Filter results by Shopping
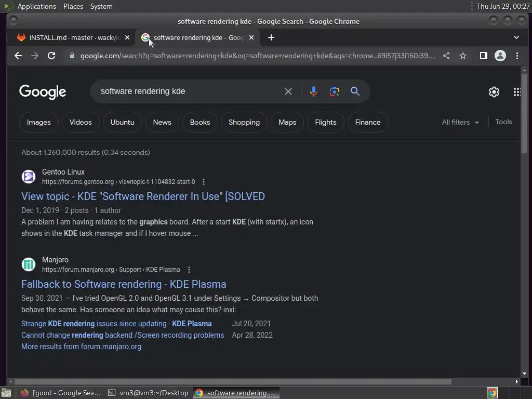Viewport: 532px width, 399px height. click(x=244, y=122)
